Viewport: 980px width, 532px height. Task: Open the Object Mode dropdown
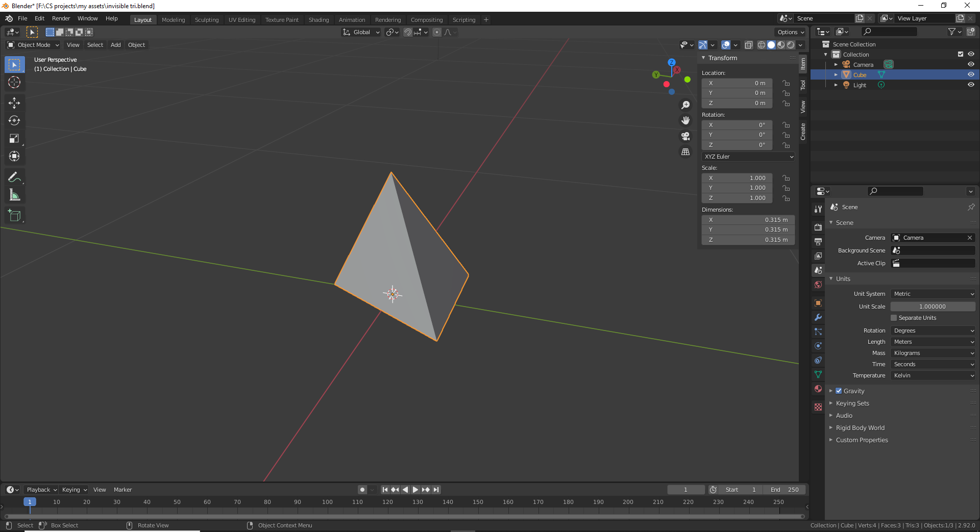(x=33, y=45)
